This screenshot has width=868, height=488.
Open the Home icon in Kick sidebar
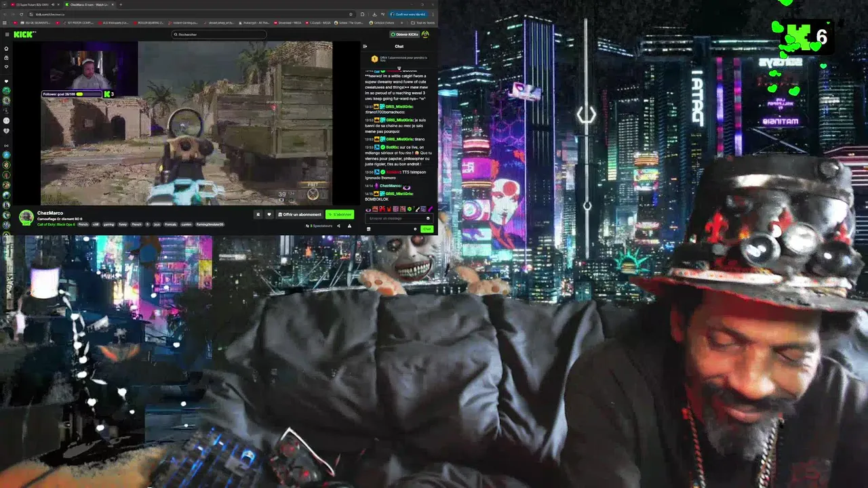pos(6,48)
